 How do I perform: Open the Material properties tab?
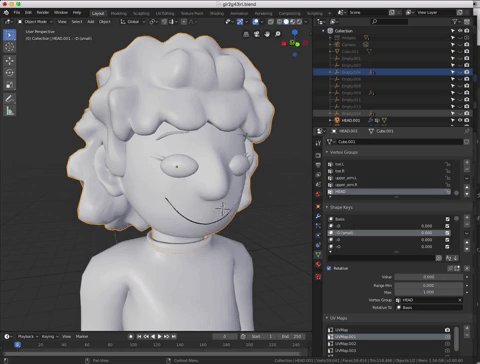318,265
